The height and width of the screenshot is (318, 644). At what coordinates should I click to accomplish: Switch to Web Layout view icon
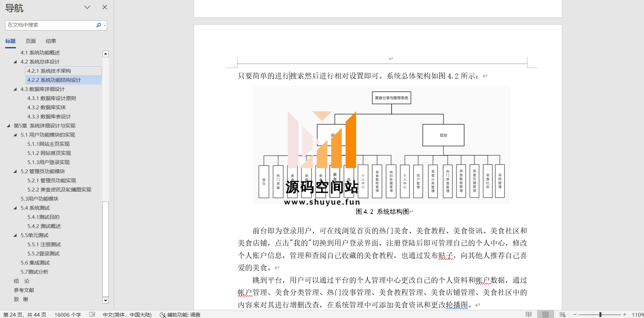point(562,314)
